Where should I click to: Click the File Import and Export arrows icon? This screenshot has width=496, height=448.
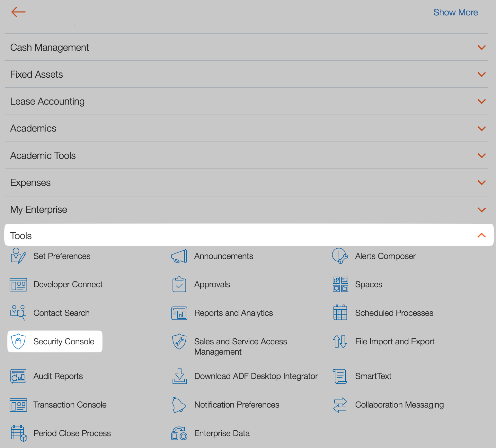340,341
